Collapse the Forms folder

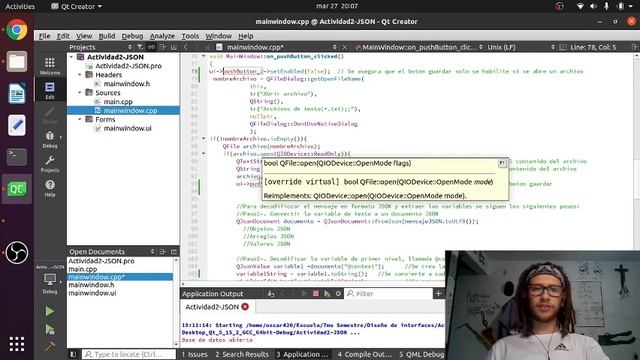click(x=80, y=119)
